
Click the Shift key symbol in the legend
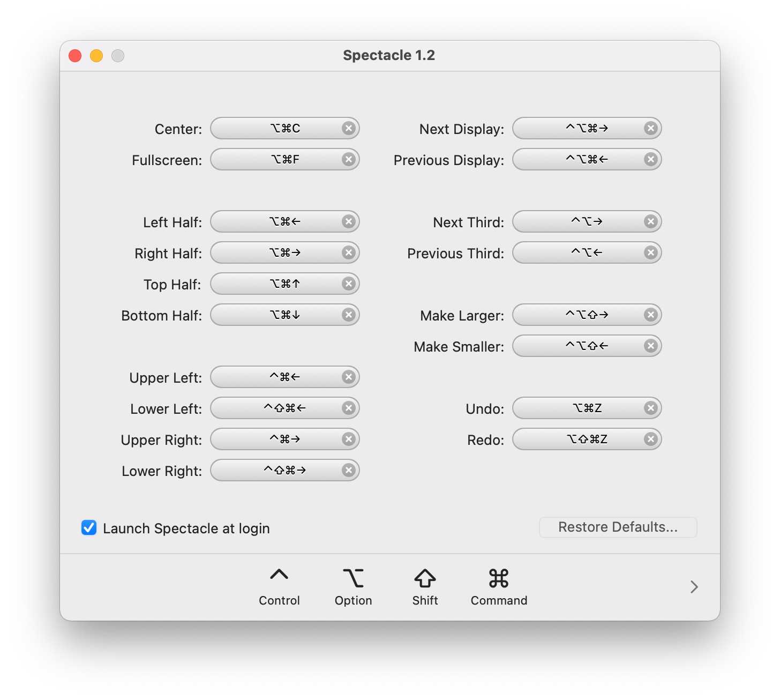coord(425,578)
